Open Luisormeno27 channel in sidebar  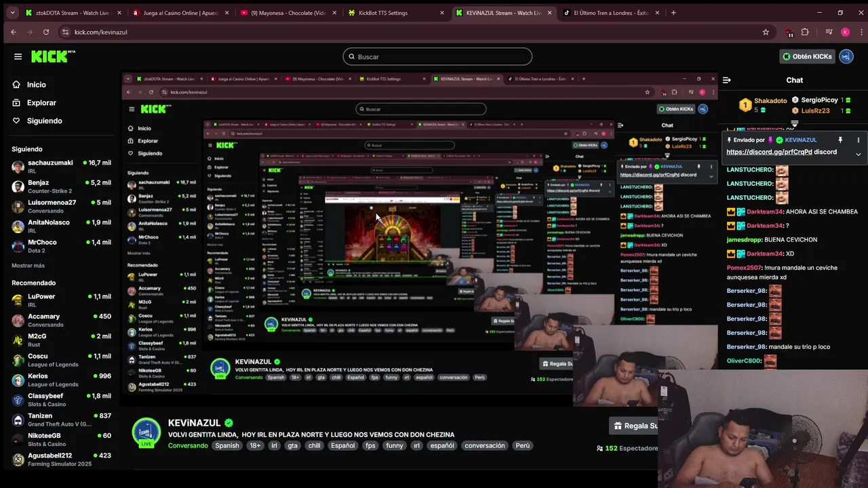[61, 206]
